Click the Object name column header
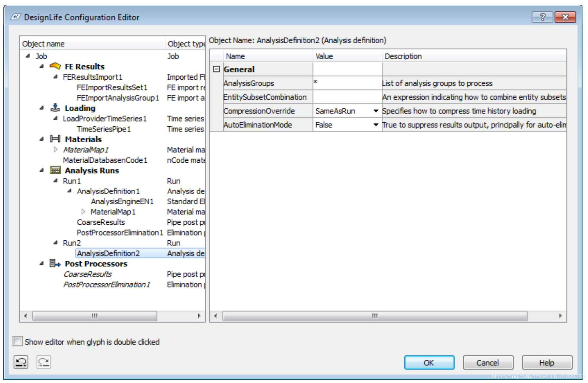 click(93, 44)
